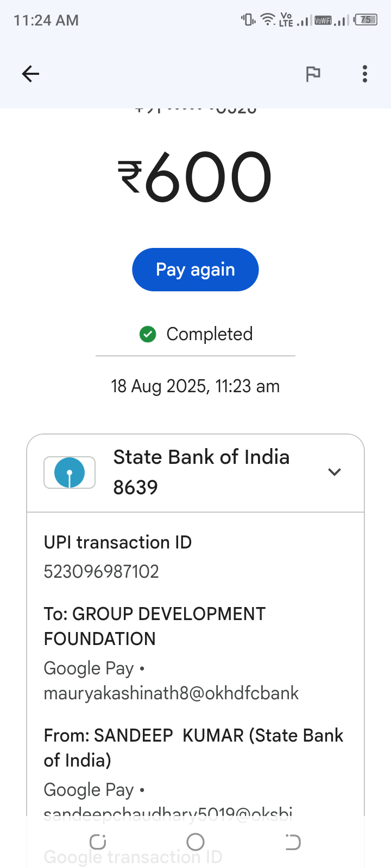The width and height of the screenshot is (391, 868).
Task: Tap the battery indicator in status bar
Action: pos(365,20)
